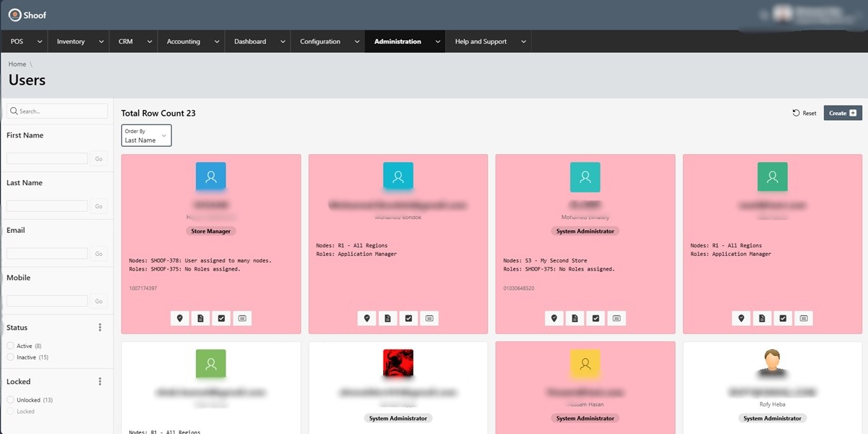Viewport: 868px width, 434px height.
Task: Click the checkmark icon on Store Manager card
Action: point(221,318)
